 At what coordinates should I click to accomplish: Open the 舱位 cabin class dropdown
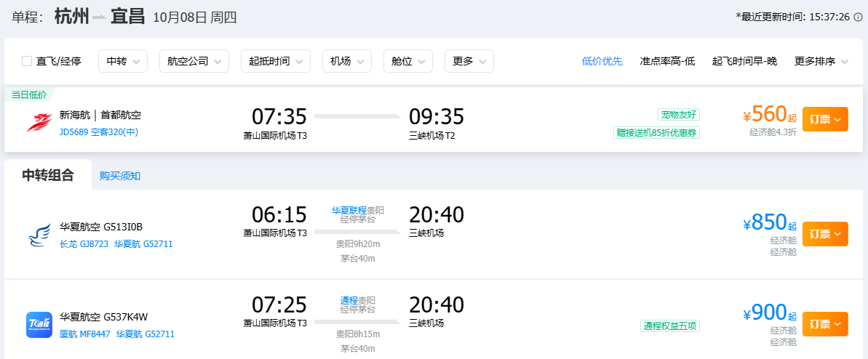408,61
